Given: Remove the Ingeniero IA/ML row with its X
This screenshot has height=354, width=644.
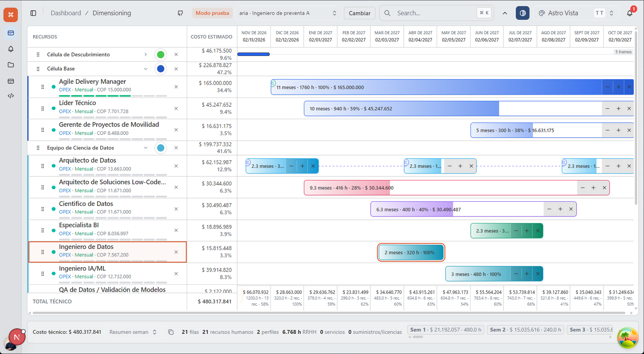Looking at the screenshot, I should coord(176,274).
